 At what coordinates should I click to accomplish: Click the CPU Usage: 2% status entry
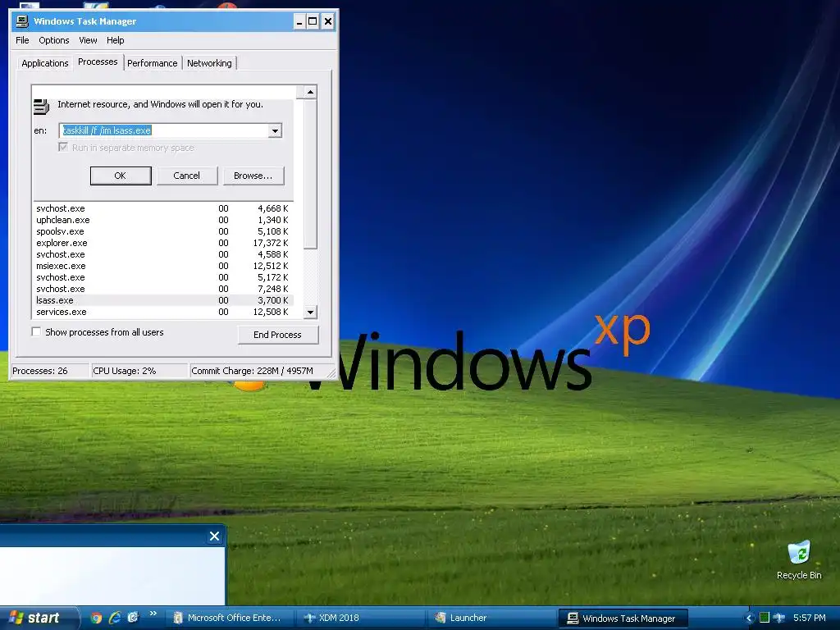pyautogui.click(x=139, y=371)
